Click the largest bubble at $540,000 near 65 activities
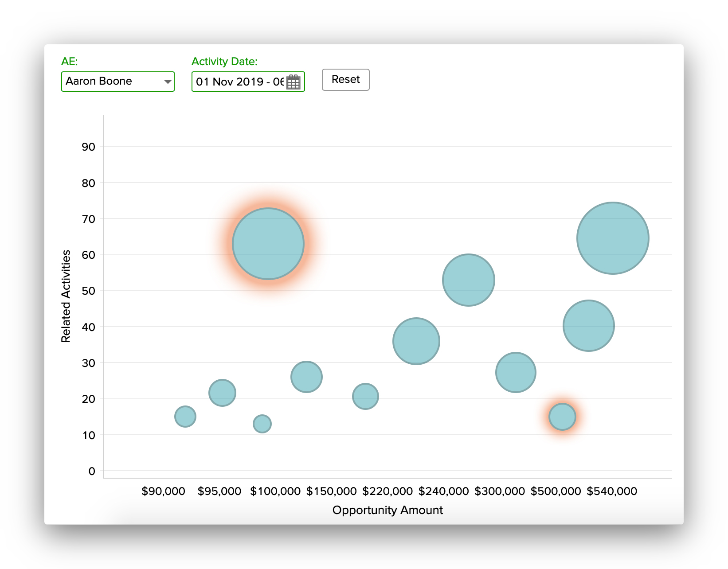Viewport: 728px width, 569px height. (613, 238)
